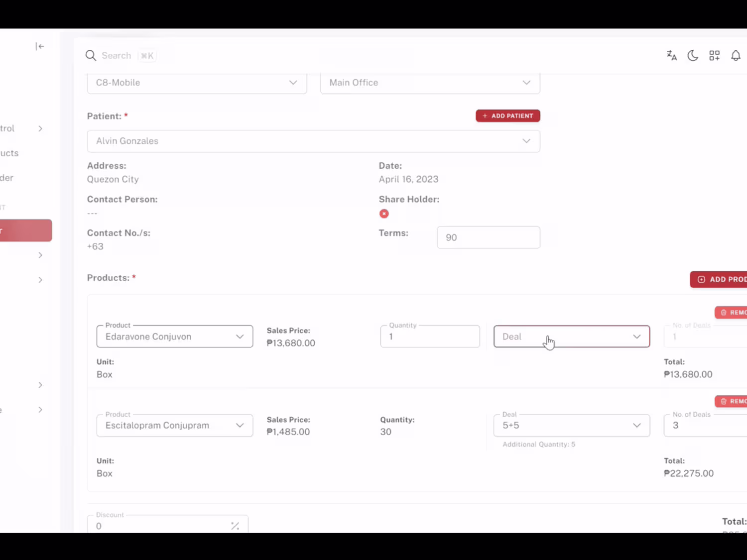
Task: Open the apps grid shortcut icon
Action: (x=715, y=55)
